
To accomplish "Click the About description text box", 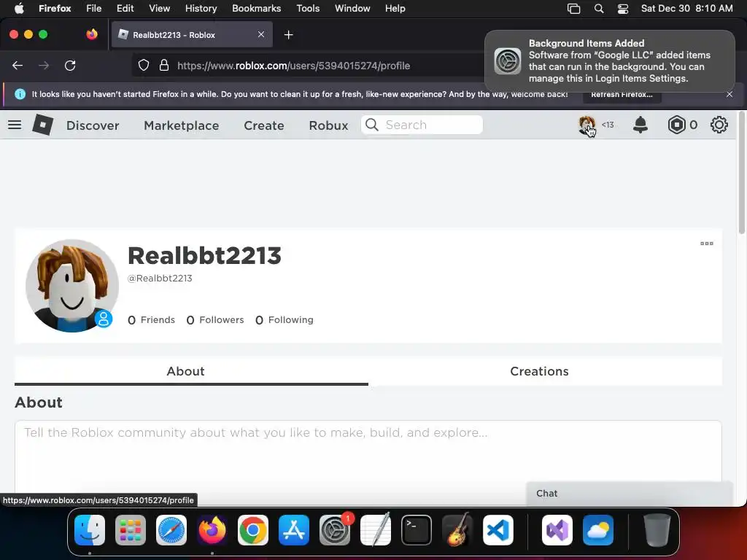I will click(368, 456).
